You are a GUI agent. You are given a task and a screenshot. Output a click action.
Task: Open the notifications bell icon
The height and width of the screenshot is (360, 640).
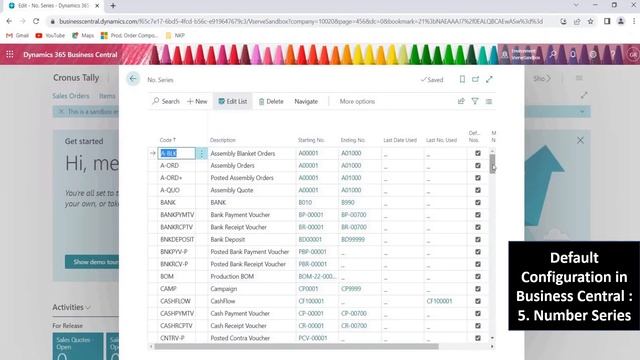[x=573, y=54]
